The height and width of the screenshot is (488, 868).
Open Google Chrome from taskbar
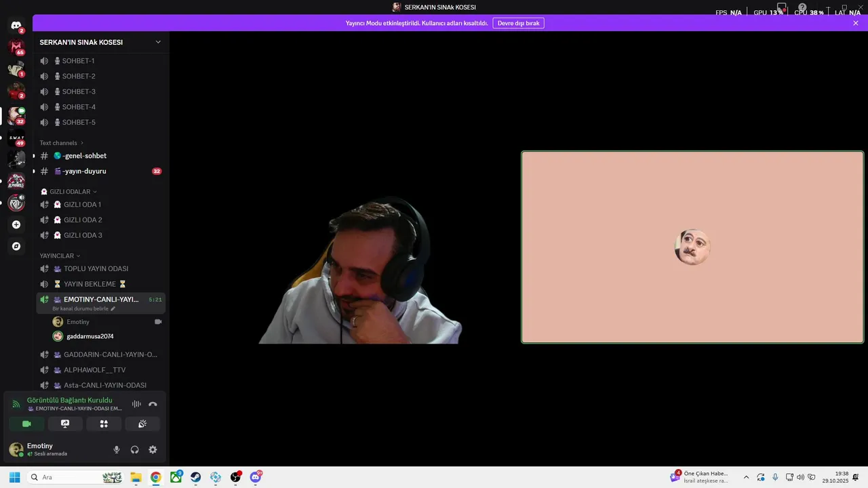(156, 477)
